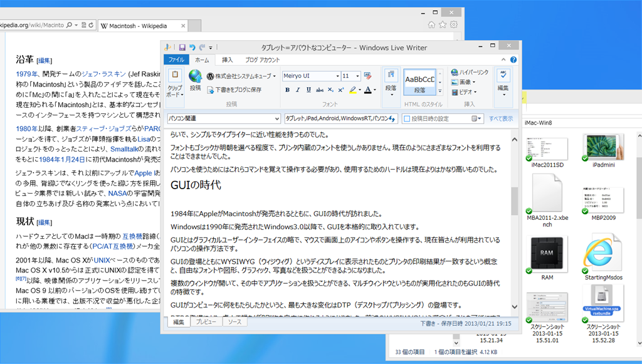
Task: Enable the 投稿日時の設定 checkbox
Action: tap(406, 118)
